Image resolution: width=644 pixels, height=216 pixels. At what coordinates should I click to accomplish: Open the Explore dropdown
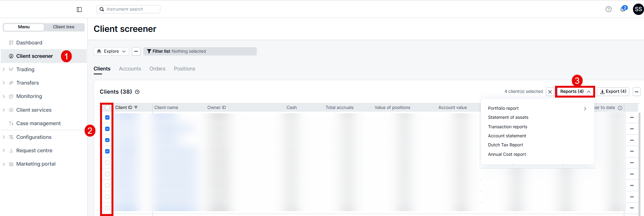tap(111, 52)
